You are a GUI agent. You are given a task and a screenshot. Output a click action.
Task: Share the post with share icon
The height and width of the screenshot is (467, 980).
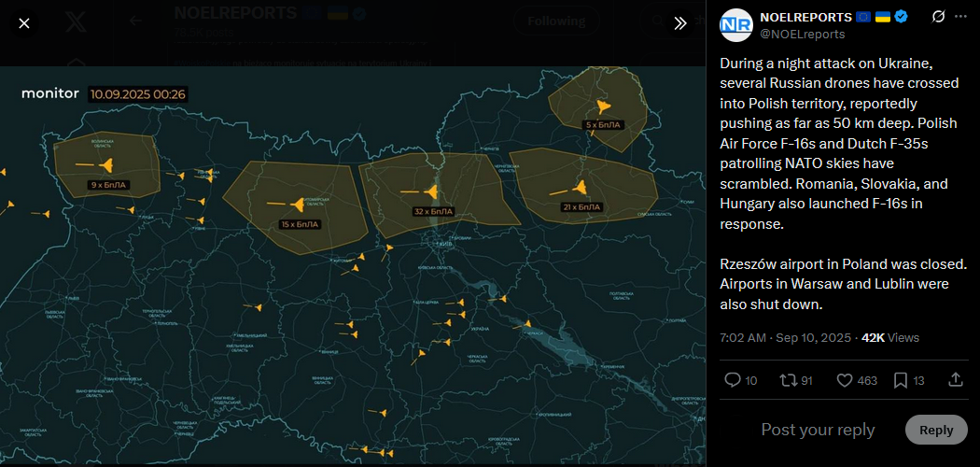(x=956, y=379)
